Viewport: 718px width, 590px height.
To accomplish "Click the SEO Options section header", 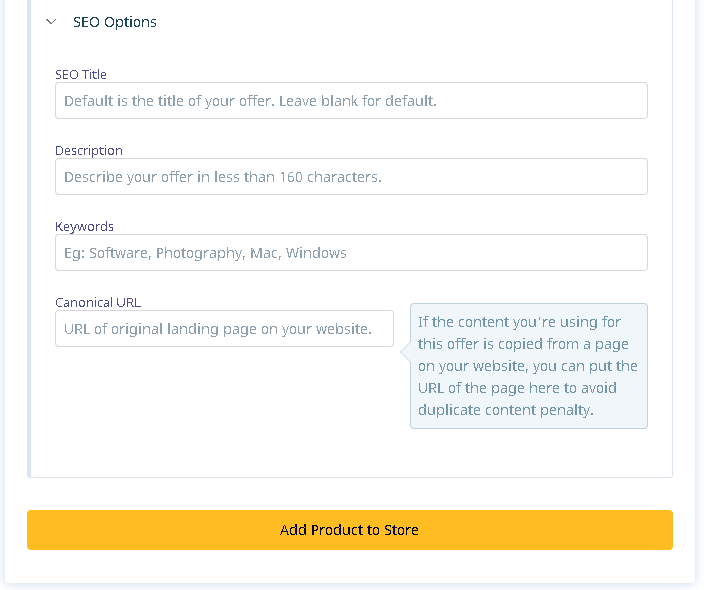I will pyautogui.click(x=114, y=22).
